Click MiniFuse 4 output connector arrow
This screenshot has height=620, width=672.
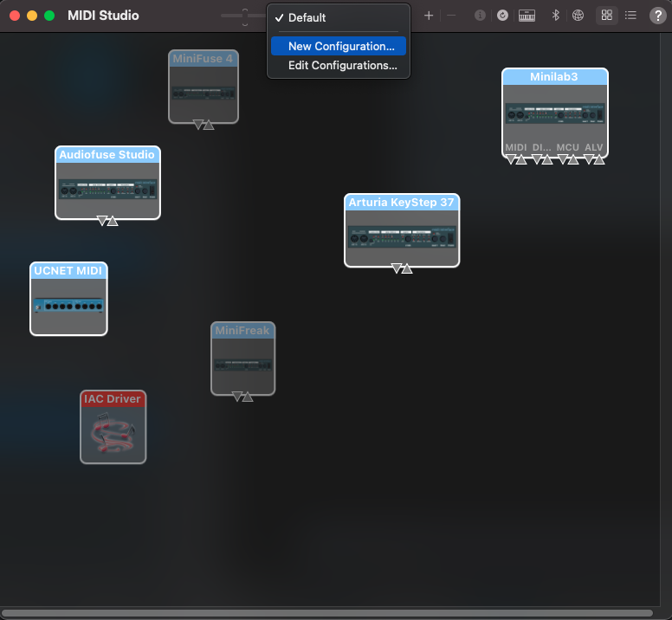[209, 125]
